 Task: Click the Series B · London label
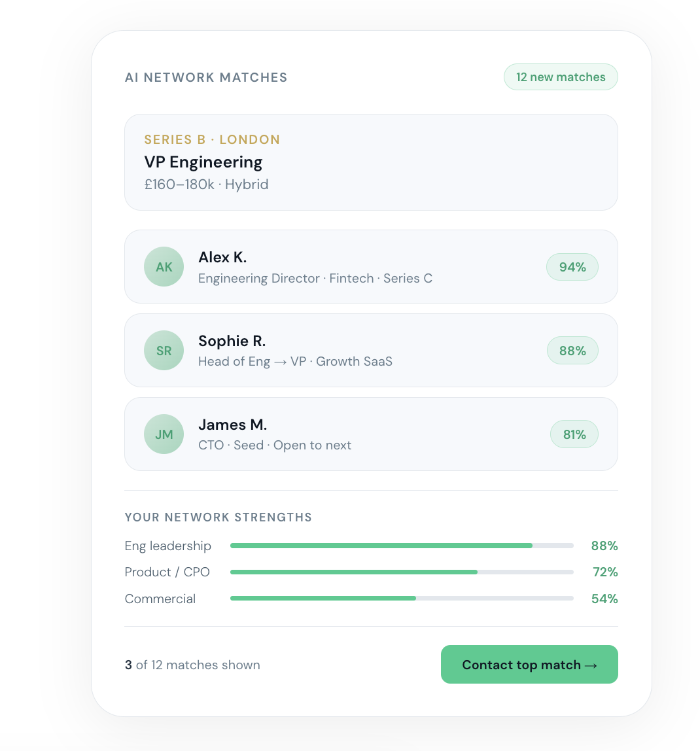(212, 139)
